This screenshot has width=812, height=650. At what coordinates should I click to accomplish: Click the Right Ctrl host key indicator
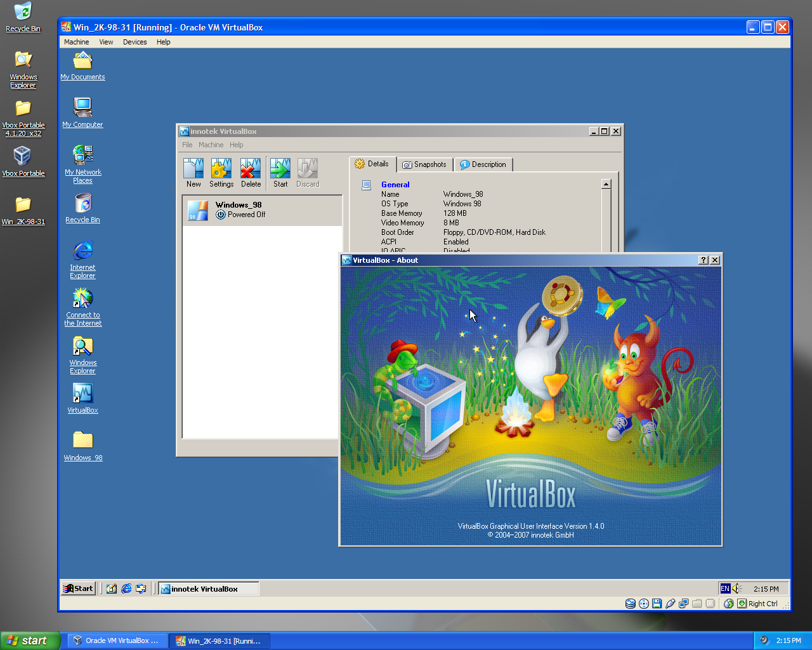pos(757,604)
